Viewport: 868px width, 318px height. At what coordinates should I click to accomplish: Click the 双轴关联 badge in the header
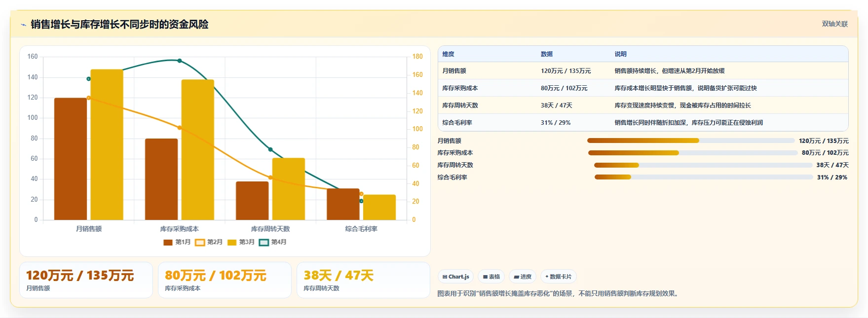[834, 24]
